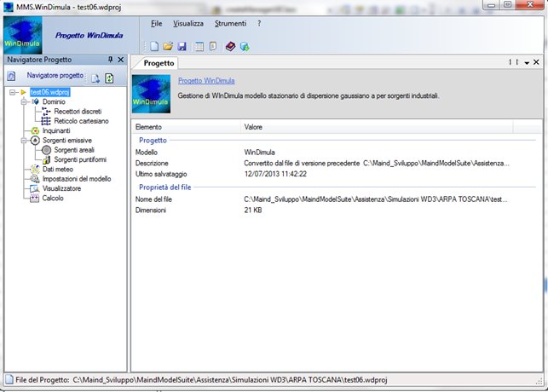The image size is (548, 392).
Task: Click the yellow arrow icon beside test06.wdproj
Action: tap(23, 92)
